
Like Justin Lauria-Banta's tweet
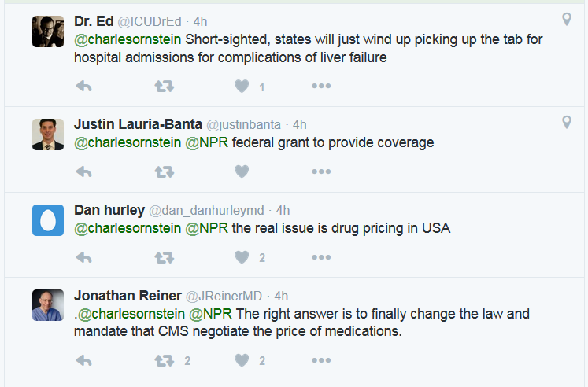tap(242, 171)
